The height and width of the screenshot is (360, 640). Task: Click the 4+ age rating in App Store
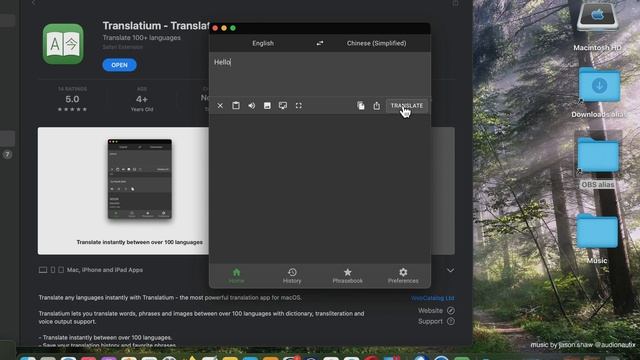142,100
